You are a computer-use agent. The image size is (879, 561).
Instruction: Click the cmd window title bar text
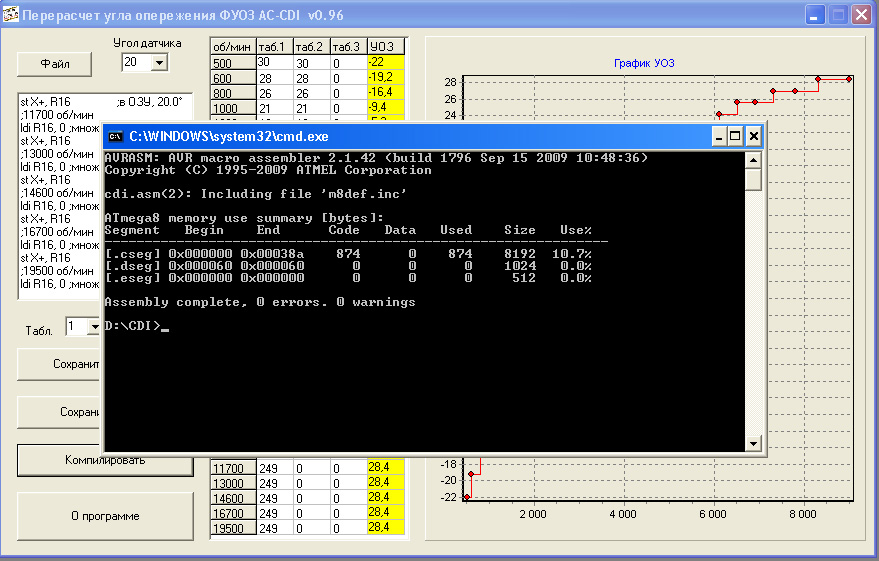[229, 136]
